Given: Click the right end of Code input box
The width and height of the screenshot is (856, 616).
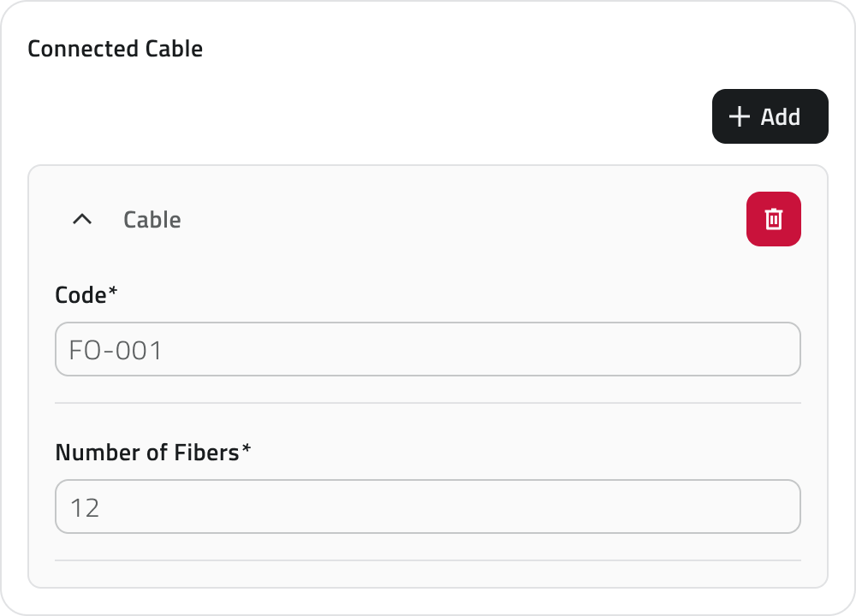Looking at the screenshot, I should coord(783,349).
